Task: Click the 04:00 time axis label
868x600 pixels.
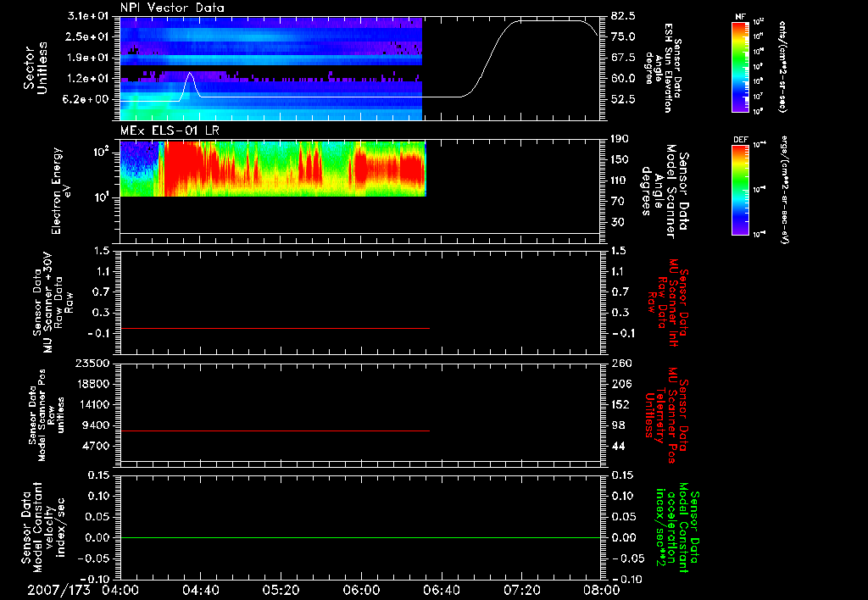Action: (120, 590)
